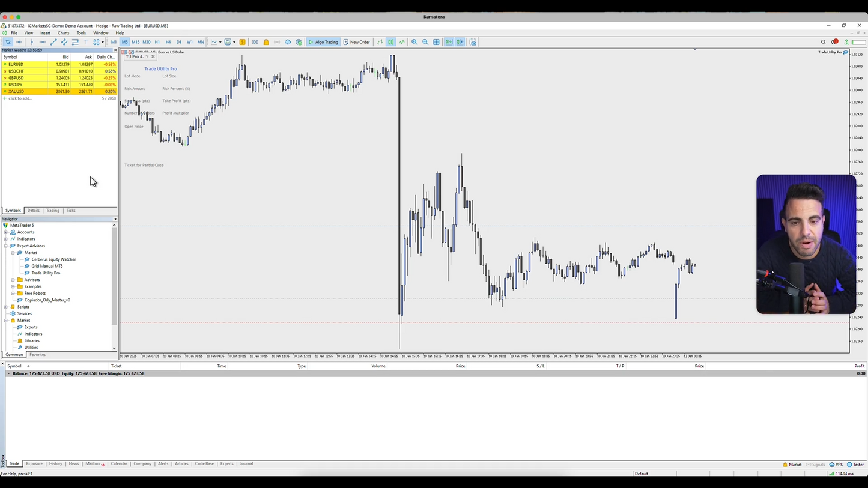Viewport: 868px width, 488px height.
Task: Toggle the Algo Trading button
Action: [x=323, y=42]
